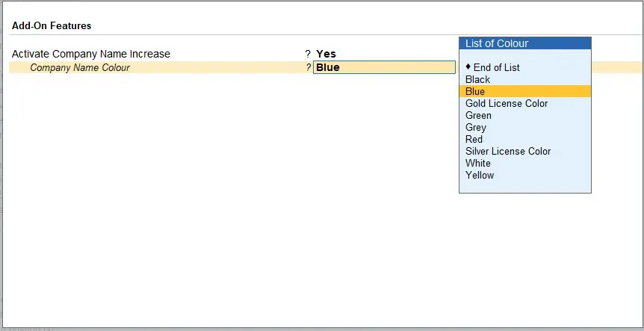Click the Activate Company Name Increase label
The height and width of the screenshot is (331, 644).
coord(90,54)
